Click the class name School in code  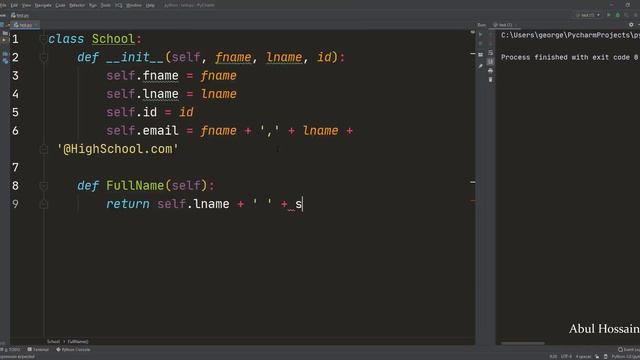(x=113, y=39)
